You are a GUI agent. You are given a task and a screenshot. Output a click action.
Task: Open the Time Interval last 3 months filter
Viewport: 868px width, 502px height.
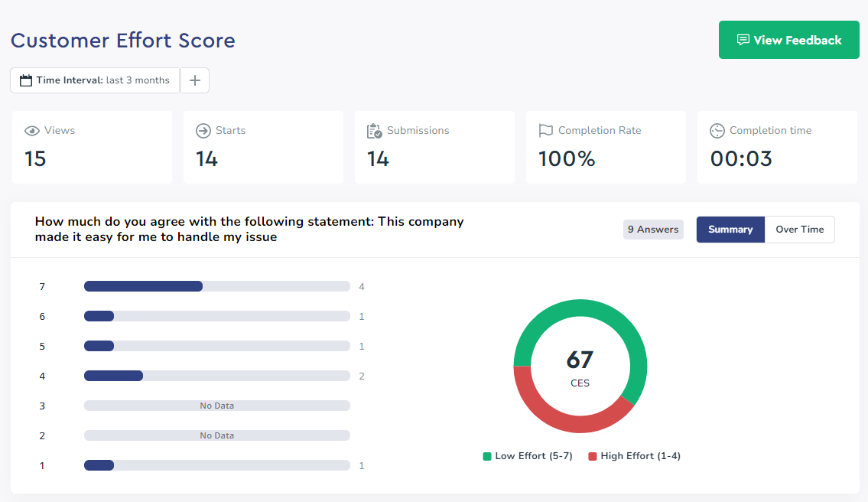point(95,80)
